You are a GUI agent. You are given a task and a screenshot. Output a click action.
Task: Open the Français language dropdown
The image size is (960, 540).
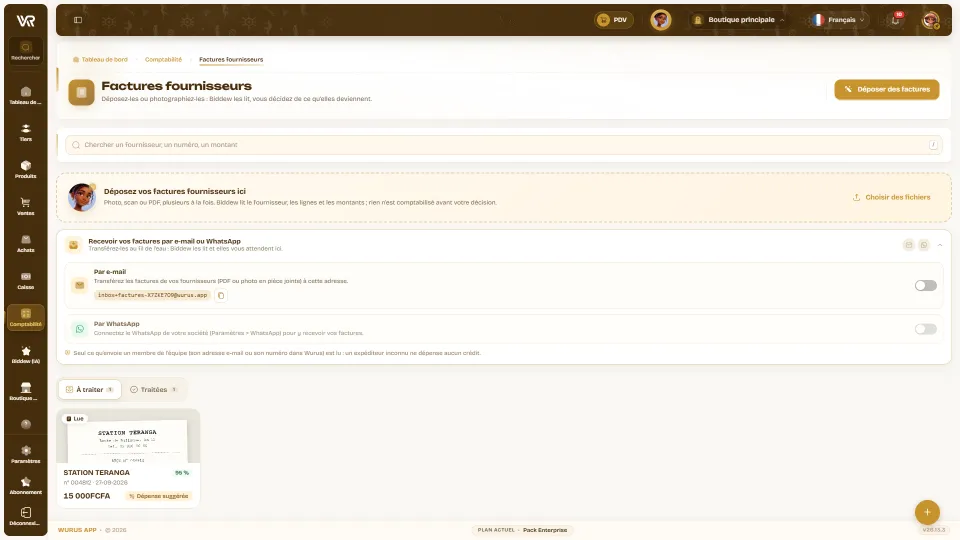pyautogui.click(x=838, y=20)
